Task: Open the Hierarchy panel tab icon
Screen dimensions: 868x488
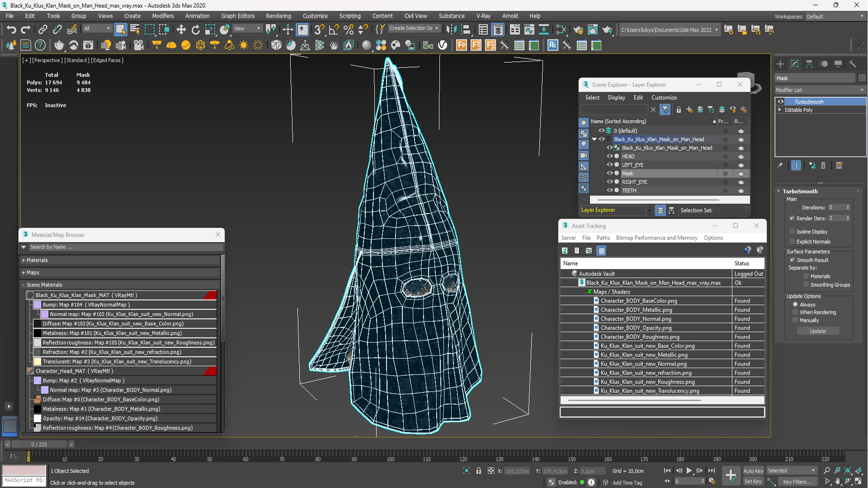Action: coord(809,64)
